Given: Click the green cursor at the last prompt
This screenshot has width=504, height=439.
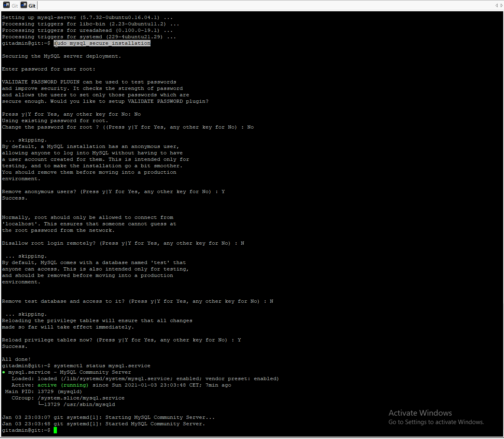Looking at the screenshot, I should tap(55, 430).
